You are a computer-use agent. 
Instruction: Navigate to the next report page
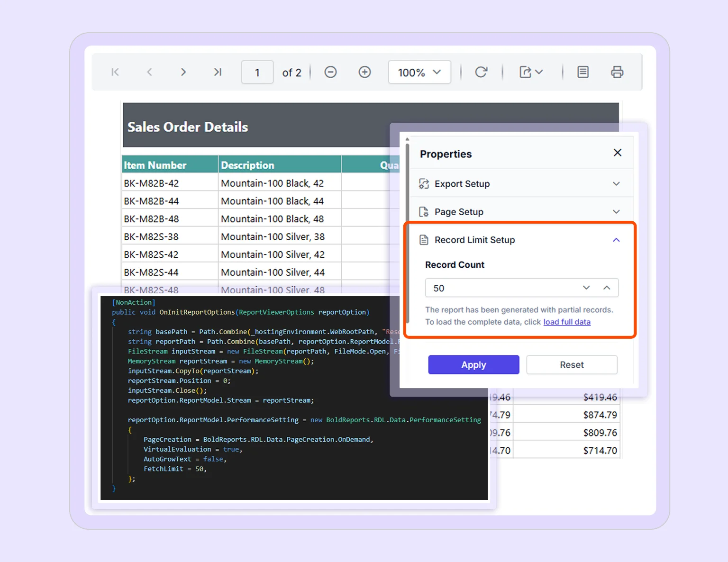point(183,72)
